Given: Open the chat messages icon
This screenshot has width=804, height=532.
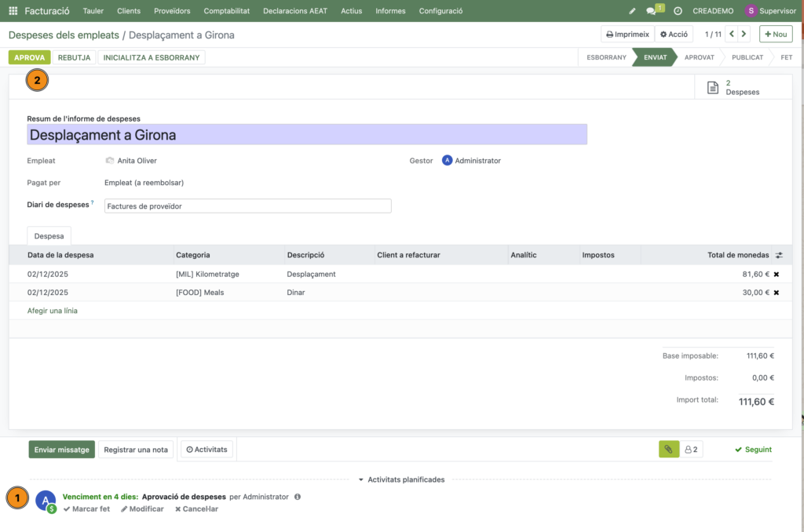Looking at the screenshot, I should point(652,11).
